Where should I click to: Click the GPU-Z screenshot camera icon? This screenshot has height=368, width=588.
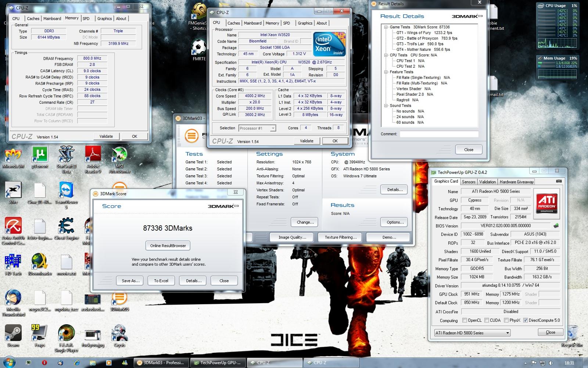[559, 181]
